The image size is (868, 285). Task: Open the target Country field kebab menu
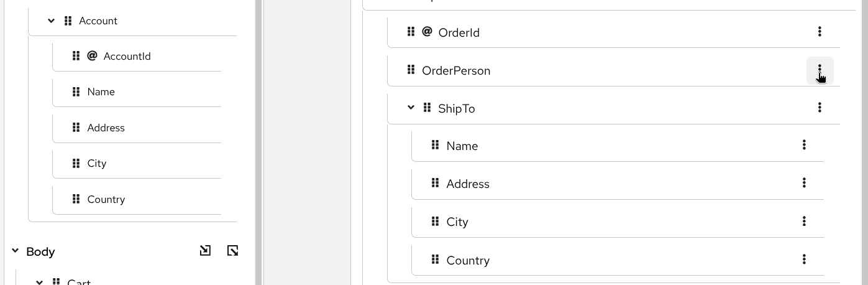coord(804,259)
